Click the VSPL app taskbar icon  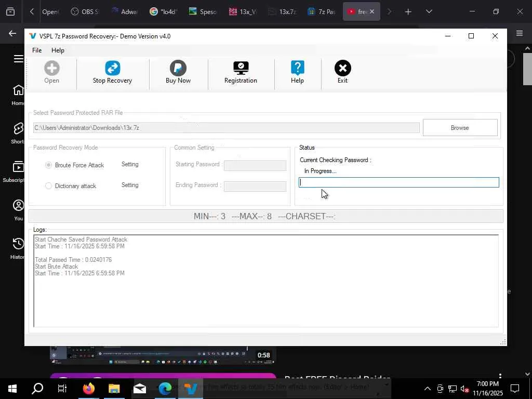pyautogui.click(x=190, y=389)
